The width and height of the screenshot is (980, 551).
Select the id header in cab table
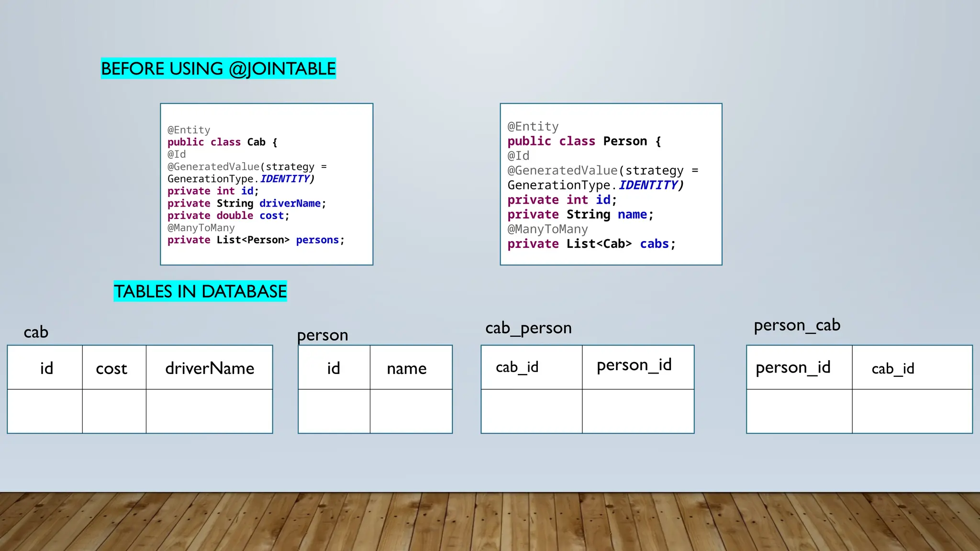[x=46, y=368]
